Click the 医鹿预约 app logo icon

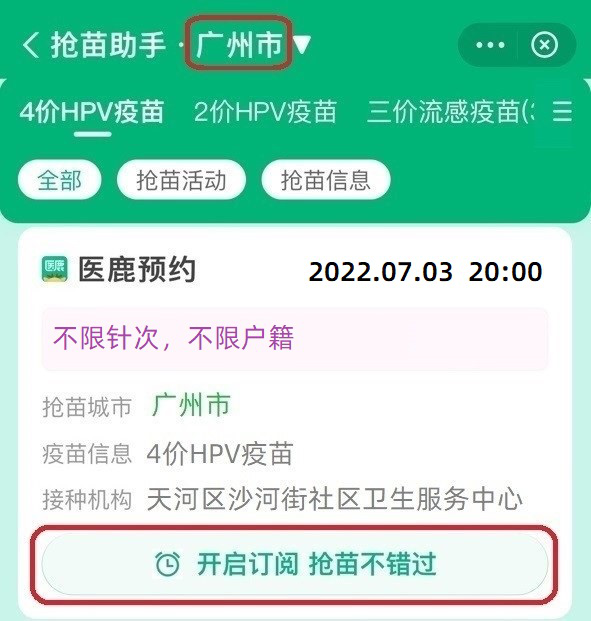(55, 269)
